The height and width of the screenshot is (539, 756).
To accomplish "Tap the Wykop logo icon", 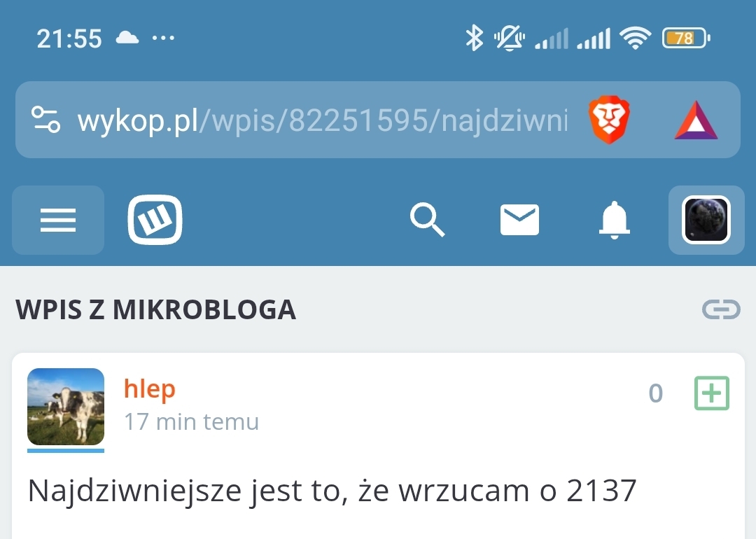I will (x=155, y=220).
